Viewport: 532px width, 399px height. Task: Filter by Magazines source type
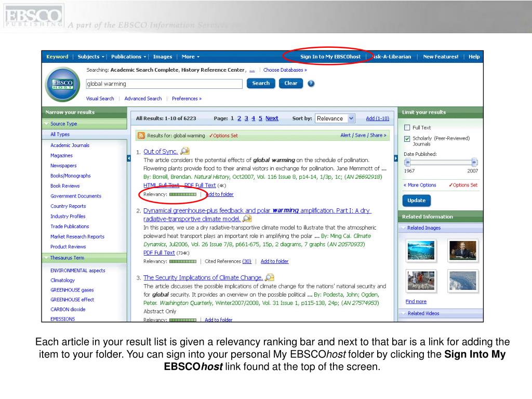click(61, 155)
